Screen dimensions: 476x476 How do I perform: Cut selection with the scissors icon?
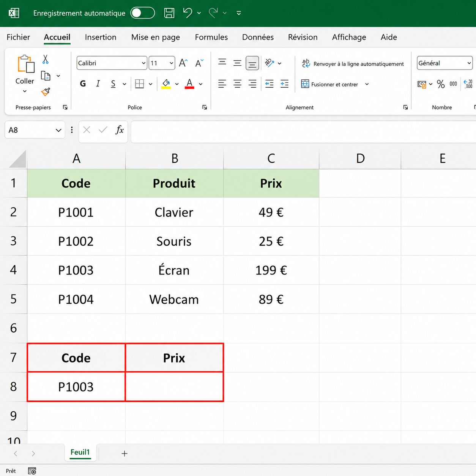tap(46, 59)
